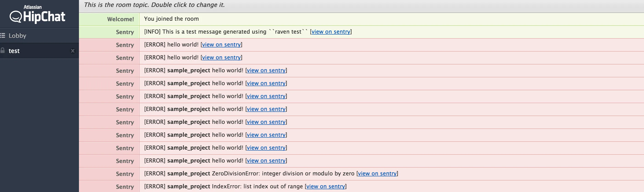
Task: Open sentry link on last sample_project hello world
Action: (266, 161)
